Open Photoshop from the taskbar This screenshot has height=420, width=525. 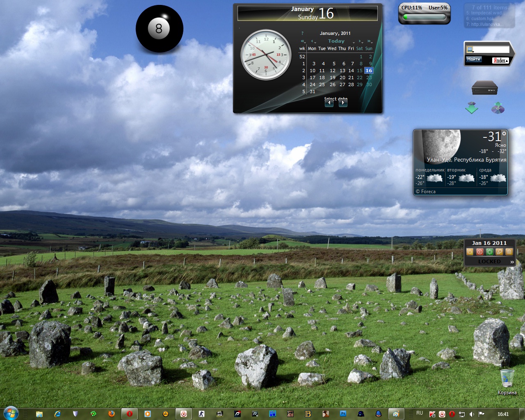[343, 413]
